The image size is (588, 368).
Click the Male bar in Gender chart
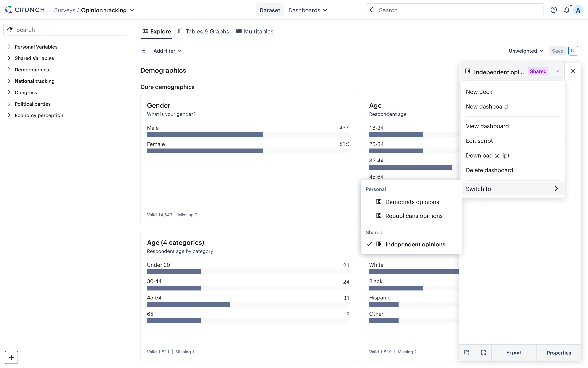pyautogui.click(x=205, y=135)
